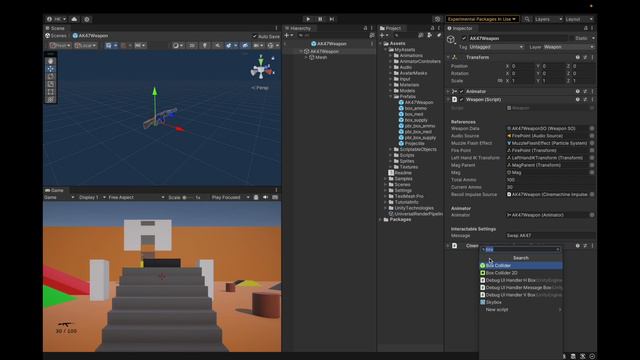640x360 pixels.
Task: Toggle the Animator component enabled checkbox
Action: pyautogui.click(x=462, y=91)
